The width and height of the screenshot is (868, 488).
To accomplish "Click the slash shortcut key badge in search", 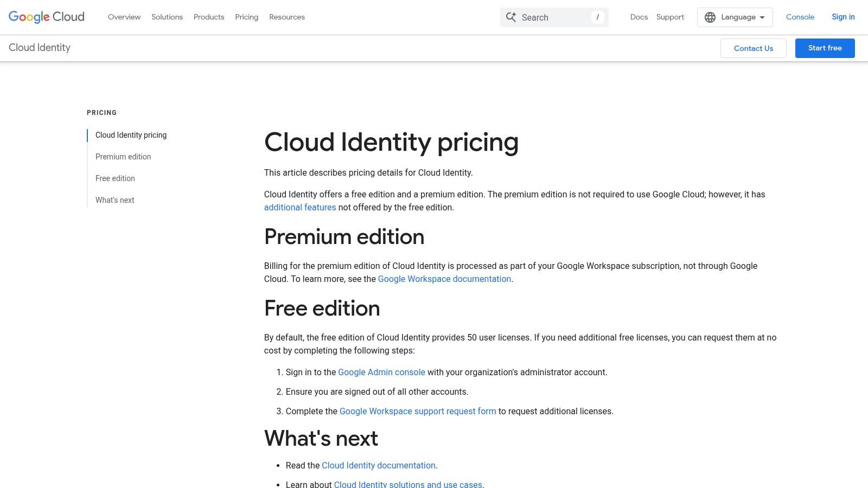I will tap(597, 17).
